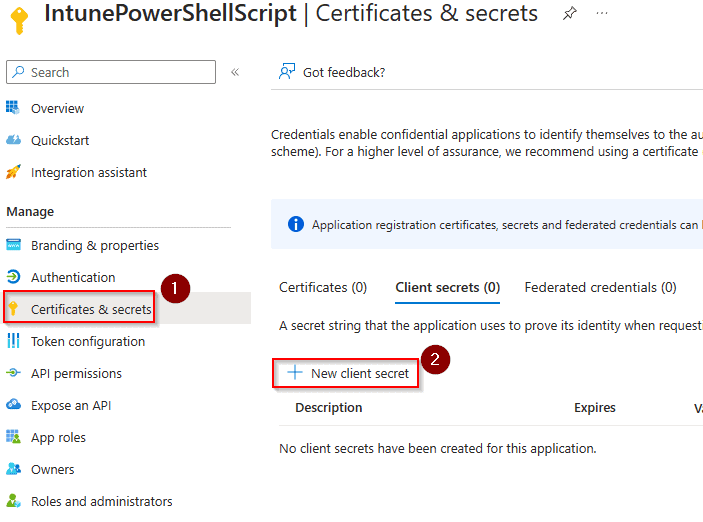
Task: Click the App roles icon
Action: click(13, 436)
